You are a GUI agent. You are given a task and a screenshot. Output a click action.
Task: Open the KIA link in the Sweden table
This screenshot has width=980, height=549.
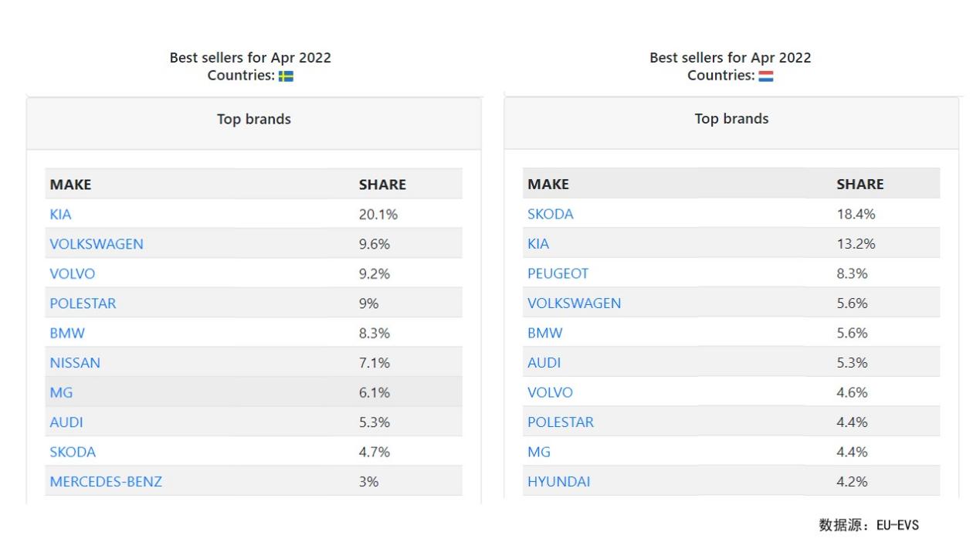(x=60, y=214)
